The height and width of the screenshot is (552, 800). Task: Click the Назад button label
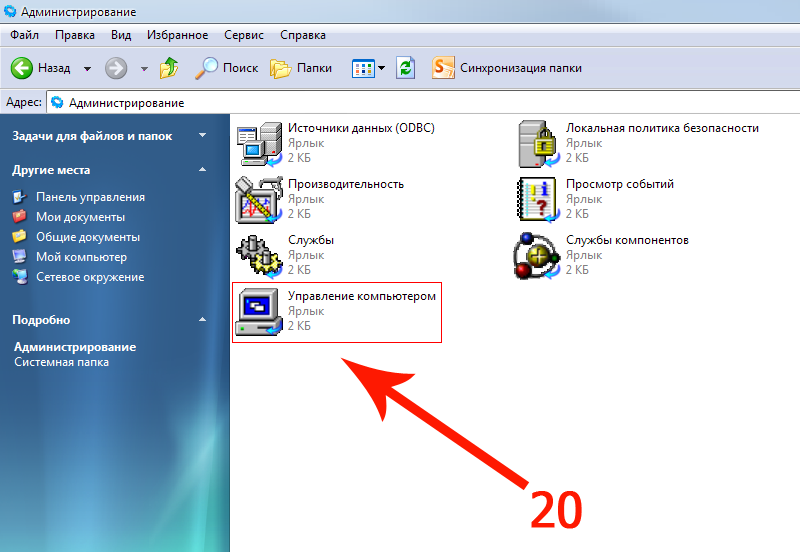pos(54,68)
